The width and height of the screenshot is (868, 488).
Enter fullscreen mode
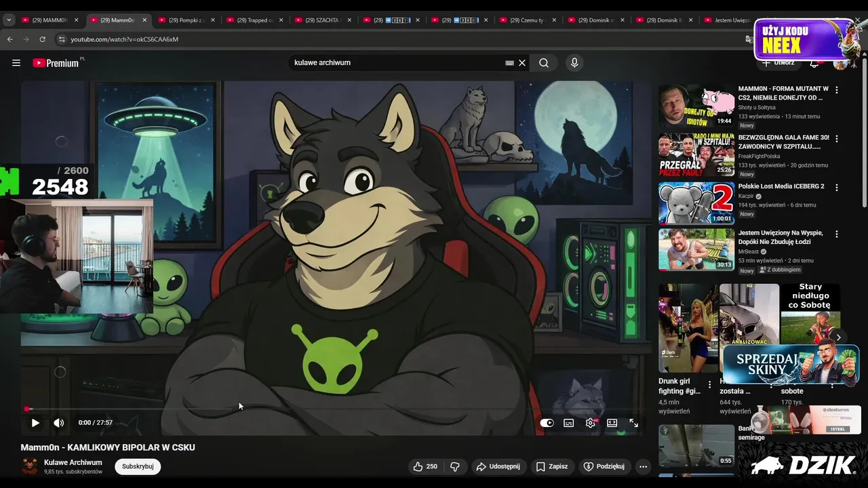tap(633, 423)
